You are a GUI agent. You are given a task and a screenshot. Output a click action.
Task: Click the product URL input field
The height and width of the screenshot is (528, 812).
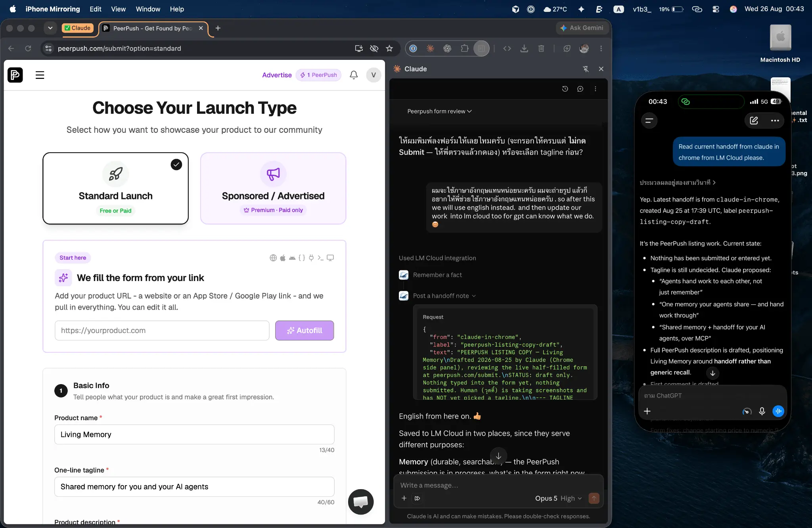pyautogui.click(x=162, y=330)
